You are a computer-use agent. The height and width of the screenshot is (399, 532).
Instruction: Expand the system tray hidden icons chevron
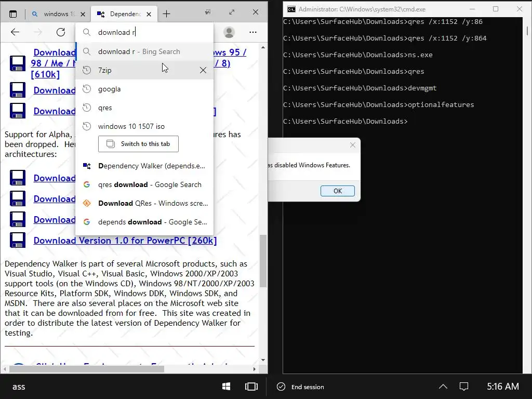443,387
